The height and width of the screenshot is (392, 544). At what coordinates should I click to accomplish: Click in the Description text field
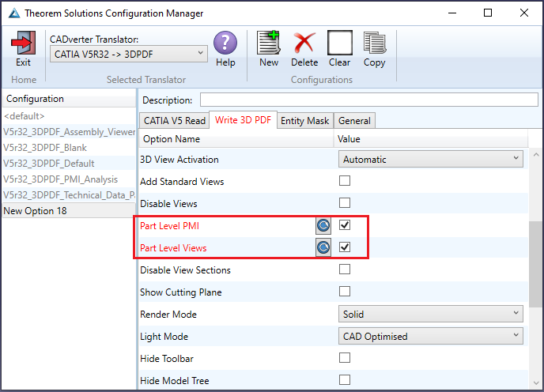(x=368, y=100)
